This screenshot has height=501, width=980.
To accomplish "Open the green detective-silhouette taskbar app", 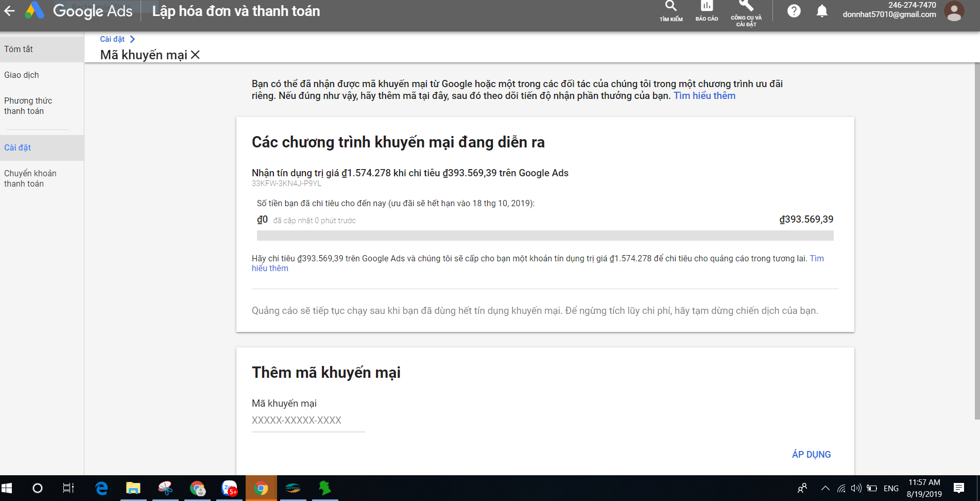I will pos(325,488).
